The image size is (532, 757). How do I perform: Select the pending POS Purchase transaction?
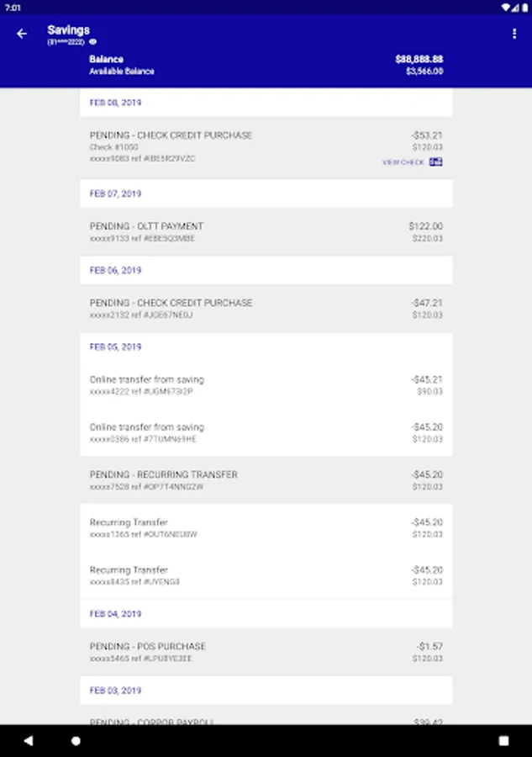point(266,652)
